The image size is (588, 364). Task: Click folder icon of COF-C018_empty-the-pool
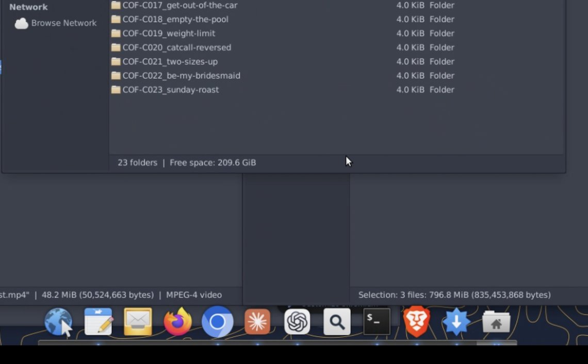tap(116, 19)
